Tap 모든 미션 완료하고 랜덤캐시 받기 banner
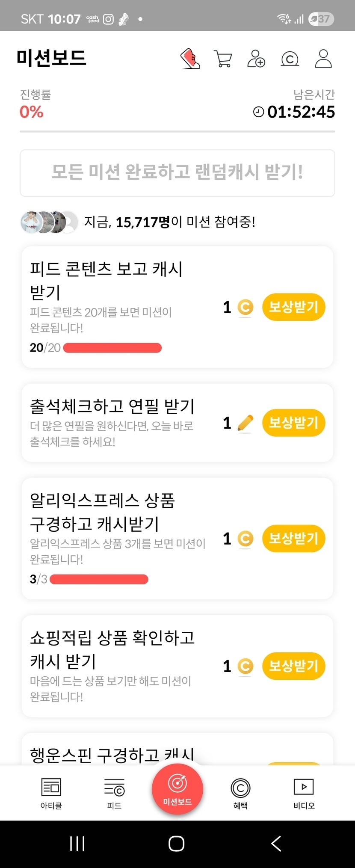The width and height of the screenshot is (355, 868). (x=177, y=173)
